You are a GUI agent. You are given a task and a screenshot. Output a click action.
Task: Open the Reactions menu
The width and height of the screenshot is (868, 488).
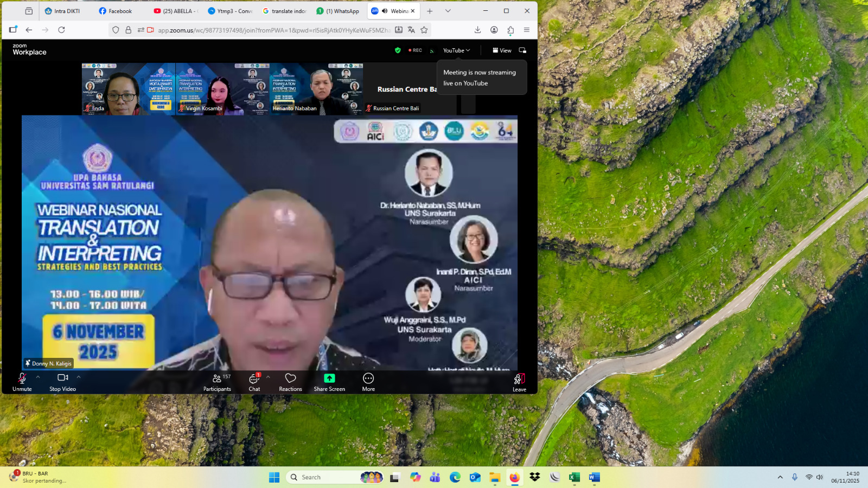click(290, 382)
